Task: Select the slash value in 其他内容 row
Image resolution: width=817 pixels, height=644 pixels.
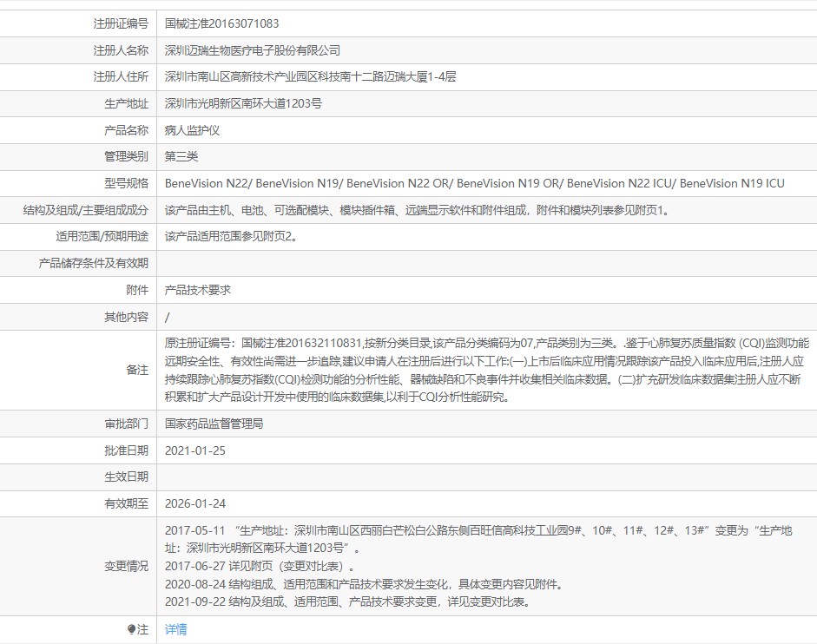Action: tap(168, 318)
